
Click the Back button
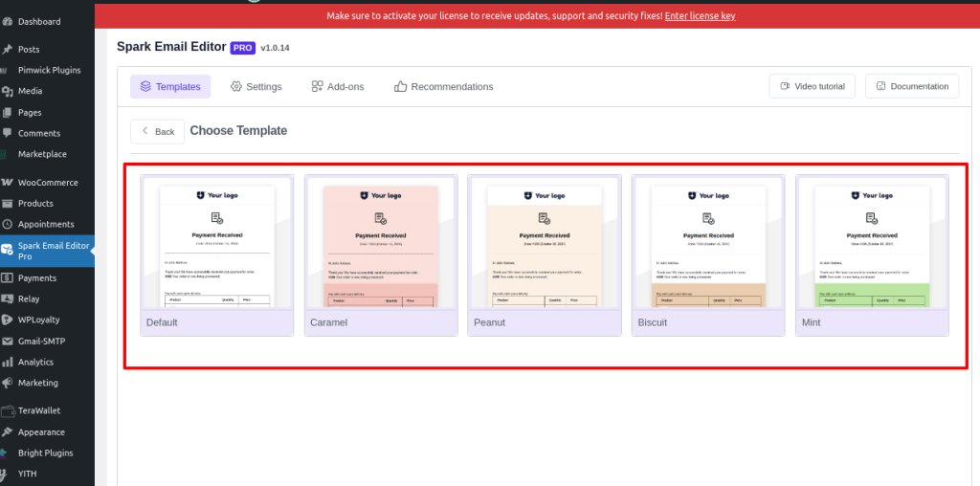[158, 131]
